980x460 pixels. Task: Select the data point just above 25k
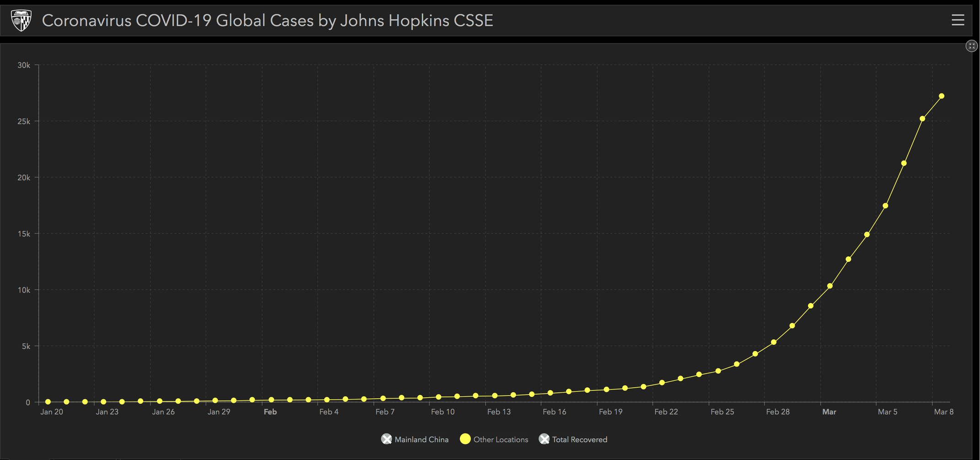point(922,119)
